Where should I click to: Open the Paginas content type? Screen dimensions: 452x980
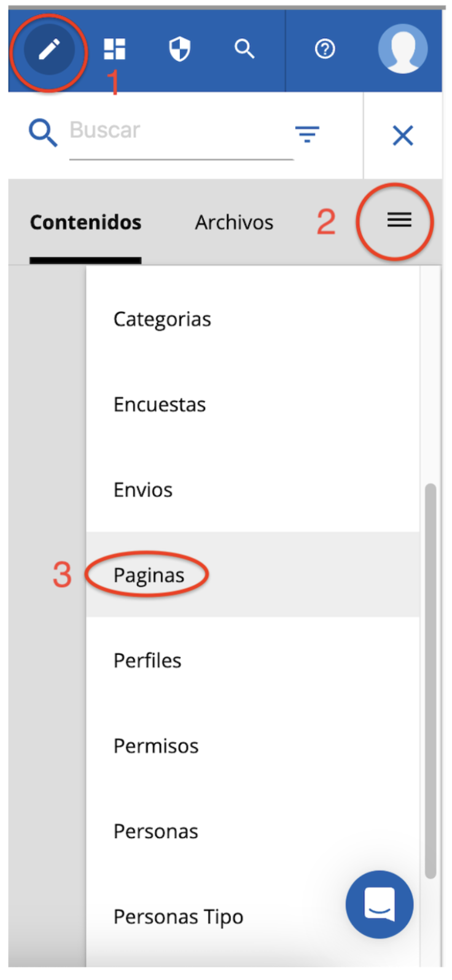pyautogui.click(x=149, y=575)
